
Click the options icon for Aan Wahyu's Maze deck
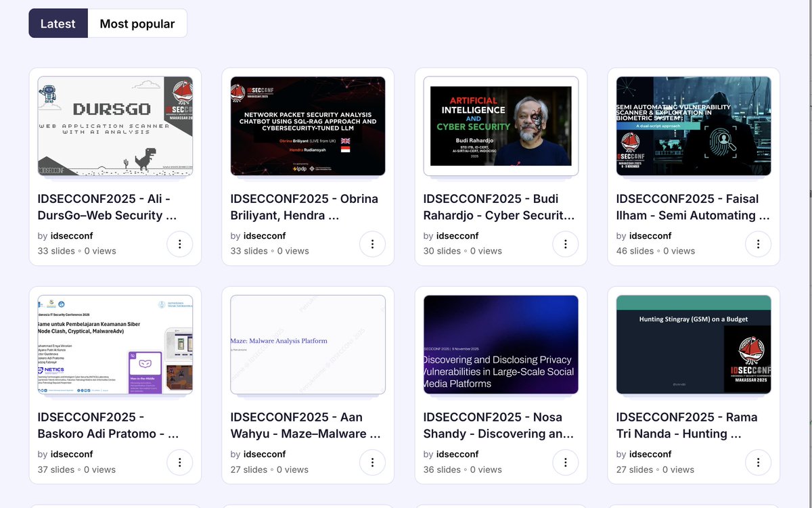click(372, 462)
